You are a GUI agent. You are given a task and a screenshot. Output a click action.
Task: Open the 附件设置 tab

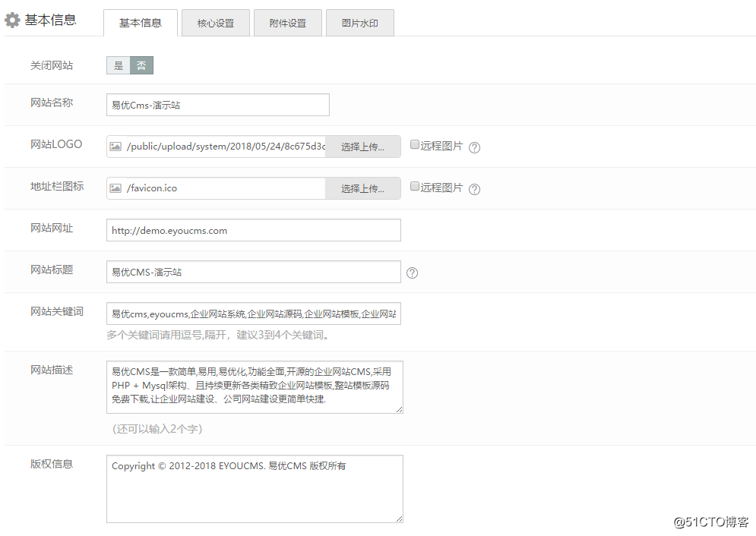[x=288, y=23]
